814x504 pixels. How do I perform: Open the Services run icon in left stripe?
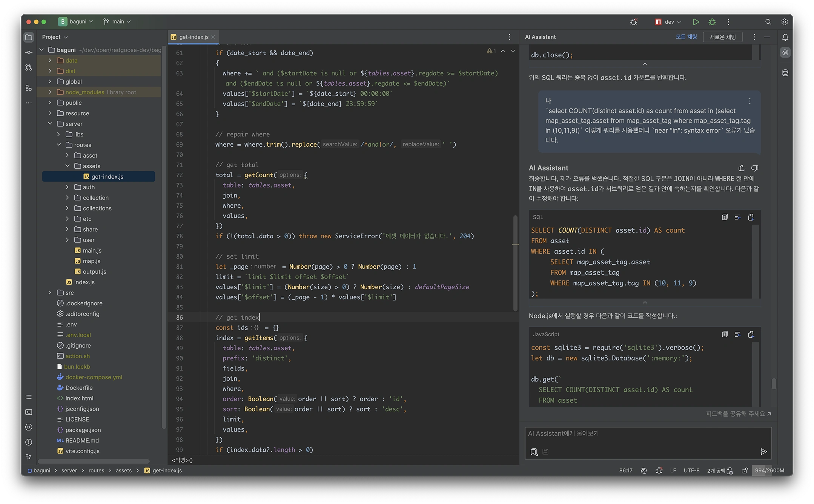(29, 427)
